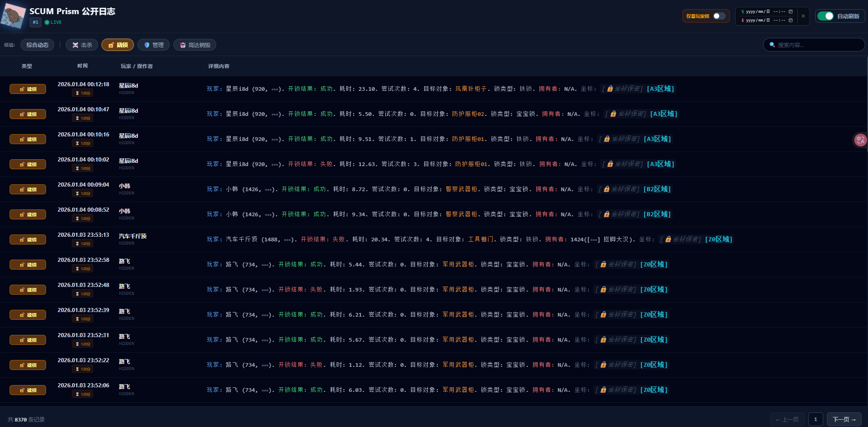868x427 pixels.
Task: Disable the 自动刷新 toggle
Action: (x=825, y=16)
